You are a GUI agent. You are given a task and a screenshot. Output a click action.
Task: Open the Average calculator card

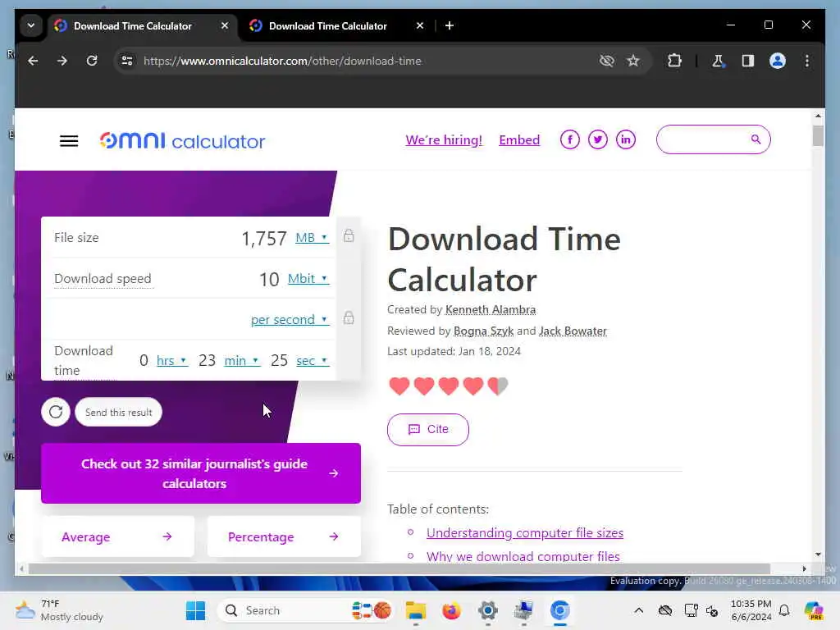coord(118,536)
